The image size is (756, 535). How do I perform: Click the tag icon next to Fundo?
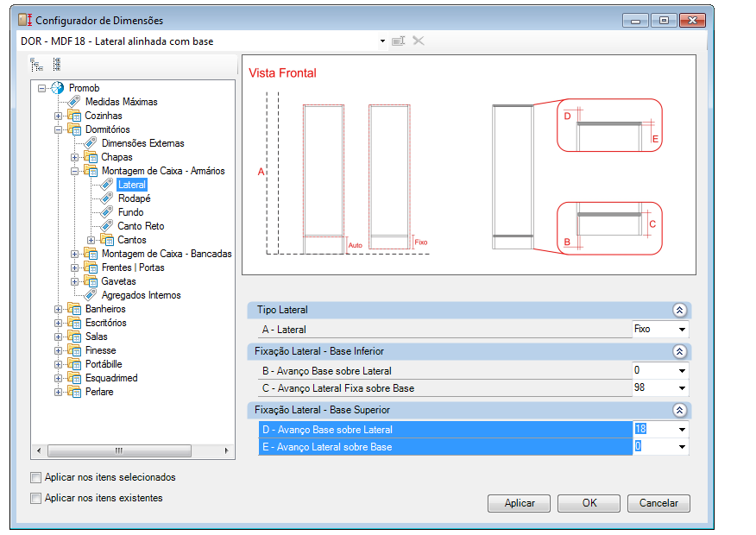106,212
